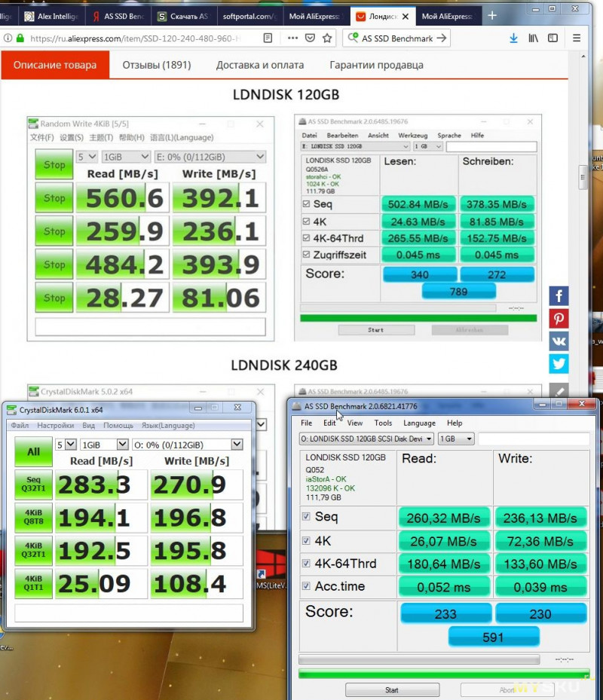The image size is (603, 700).
Task: Run the Seq Q32T1 test
Action: tap(33, 484)
